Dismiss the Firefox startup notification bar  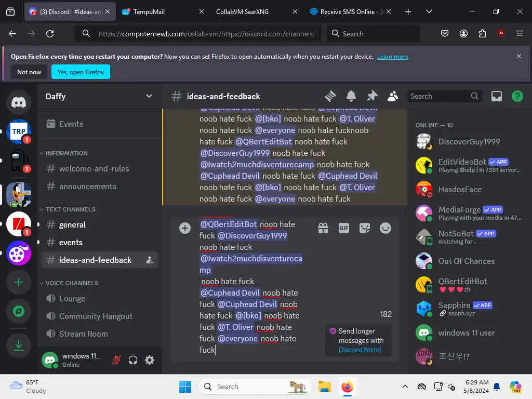tap(519, 56)
